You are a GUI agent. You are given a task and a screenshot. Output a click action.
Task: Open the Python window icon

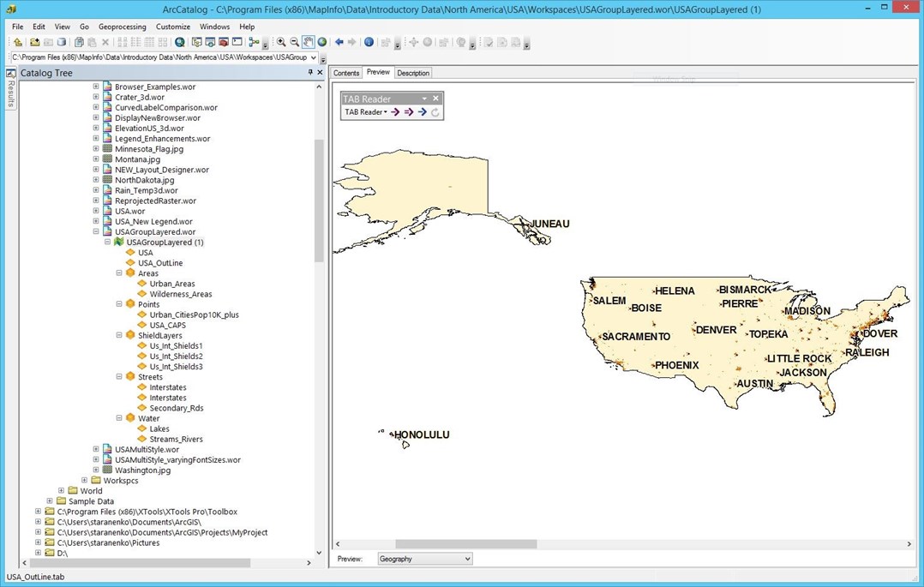(237, 43)
